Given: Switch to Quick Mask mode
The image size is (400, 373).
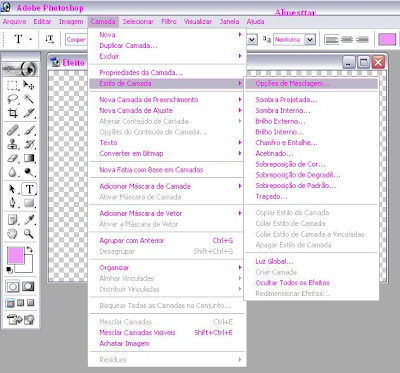Looking at the screenshot, I should coord(28,286).
